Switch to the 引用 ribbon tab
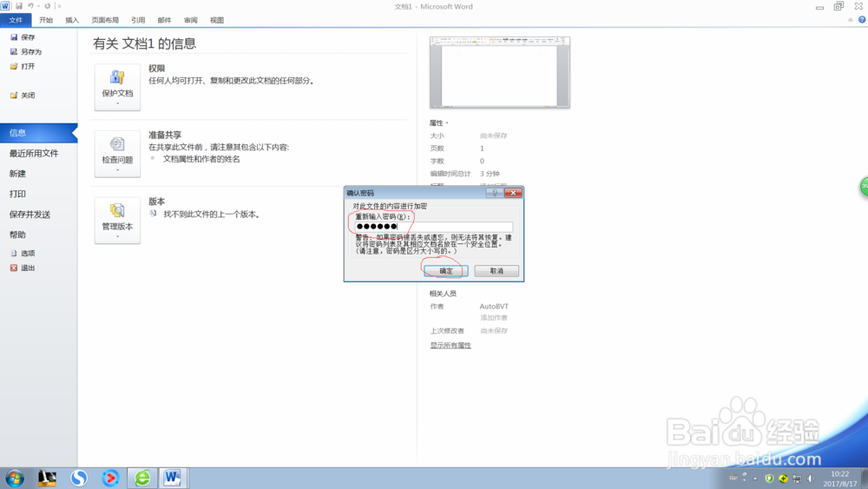The width and height of the screenshot is (868, 489). (138, 20)
